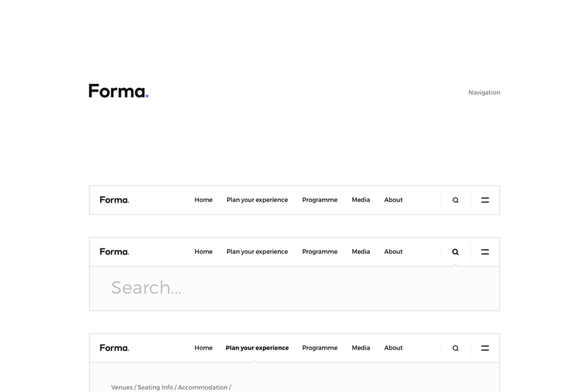Open the hamburger menu in the navbar with Venues submenu
Screen dimensions: 588x392
pos(485,348)
